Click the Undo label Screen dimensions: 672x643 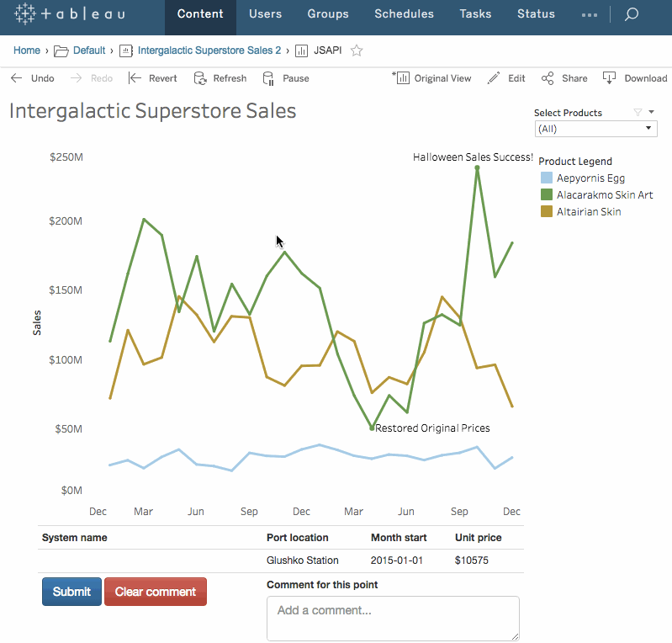42,78
